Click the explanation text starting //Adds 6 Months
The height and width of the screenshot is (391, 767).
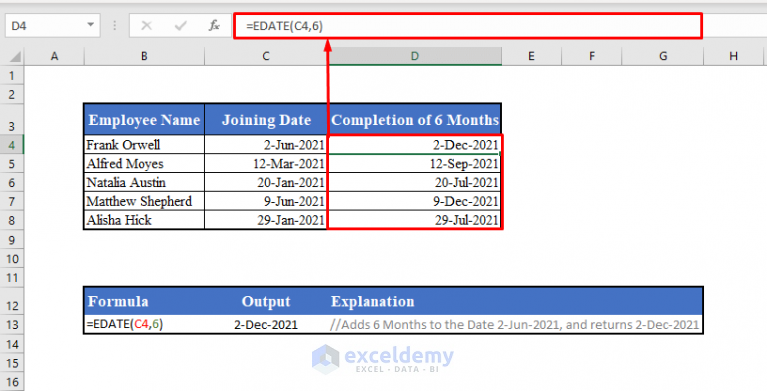515,324
